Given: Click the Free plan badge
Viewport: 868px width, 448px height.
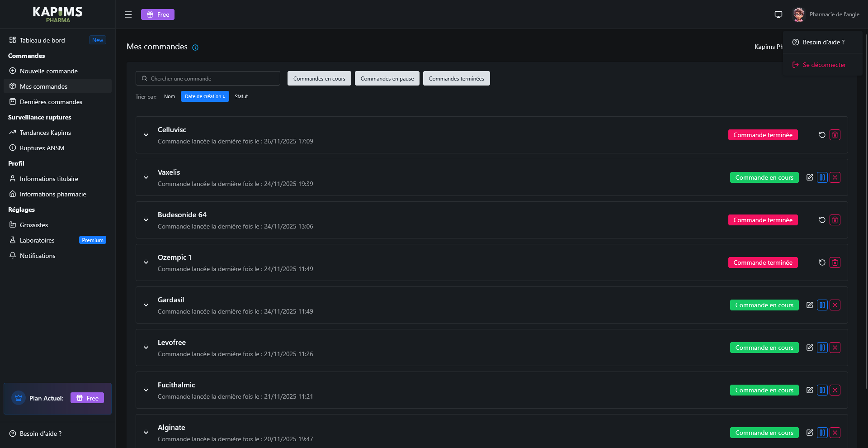Looking at the screenshot, I should 157,14.
